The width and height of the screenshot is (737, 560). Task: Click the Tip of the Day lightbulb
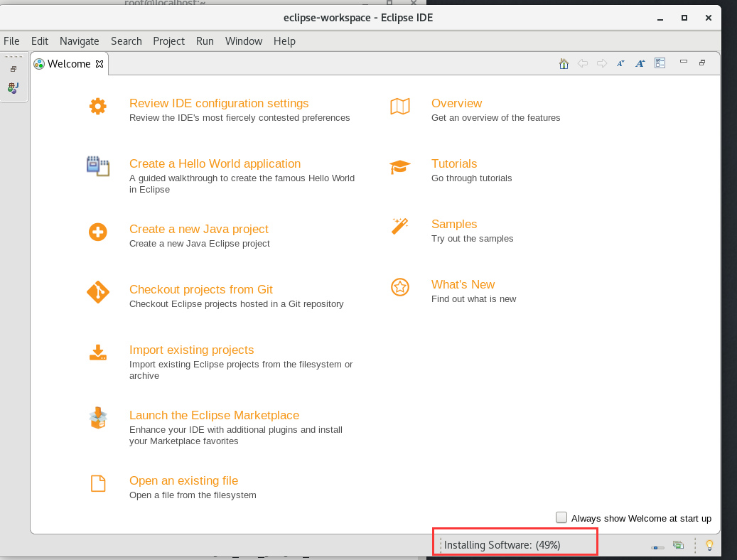709,545
